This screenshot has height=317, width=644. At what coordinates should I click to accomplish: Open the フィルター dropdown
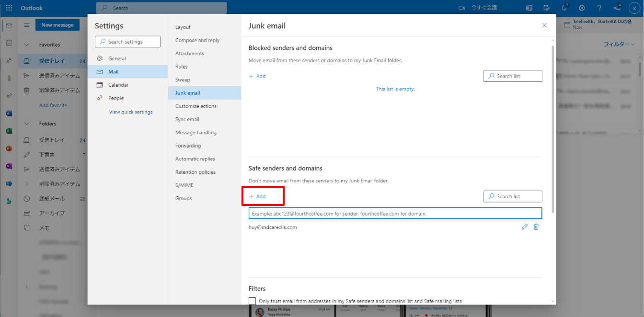pyautogui.click(x=619, y=44)
